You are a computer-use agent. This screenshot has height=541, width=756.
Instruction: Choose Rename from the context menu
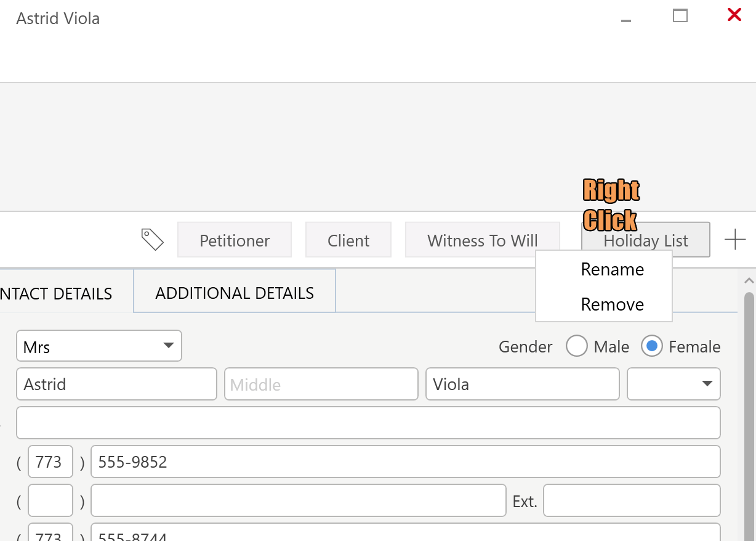click(x=612, y=269)
